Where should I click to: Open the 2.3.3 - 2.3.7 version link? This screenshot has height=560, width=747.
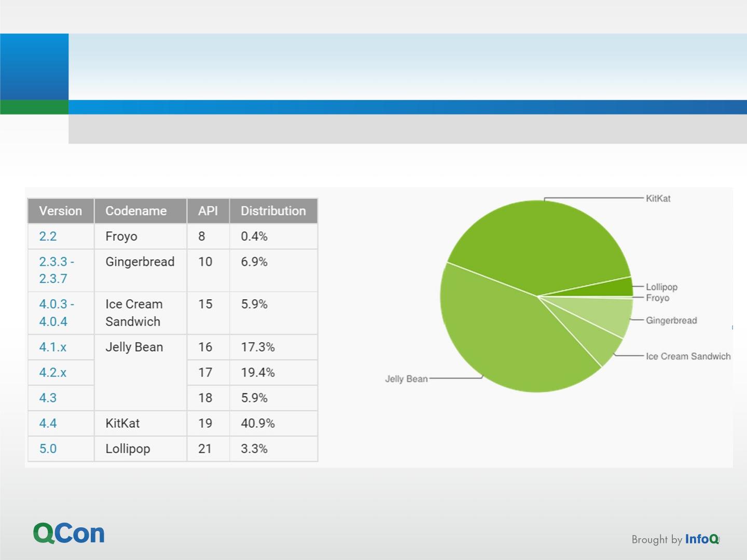pyautogui.click(x=56, y=270)
